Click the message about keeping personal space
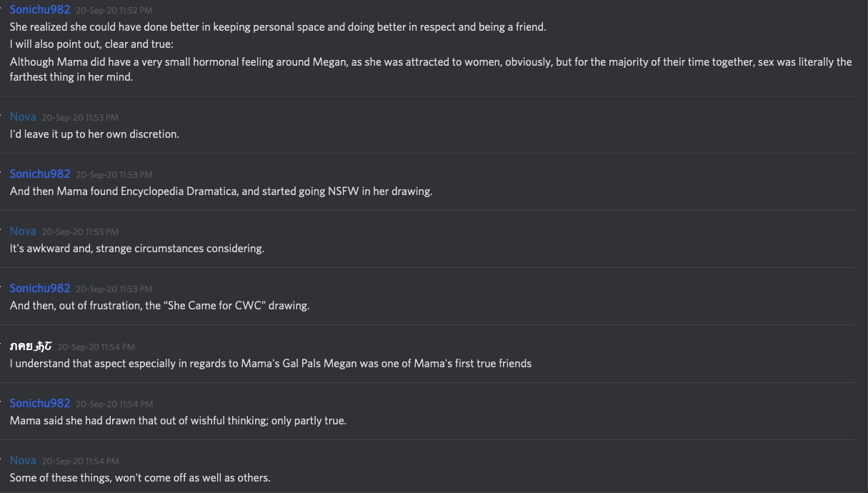The image size is (868, 493). pos(278,27)
